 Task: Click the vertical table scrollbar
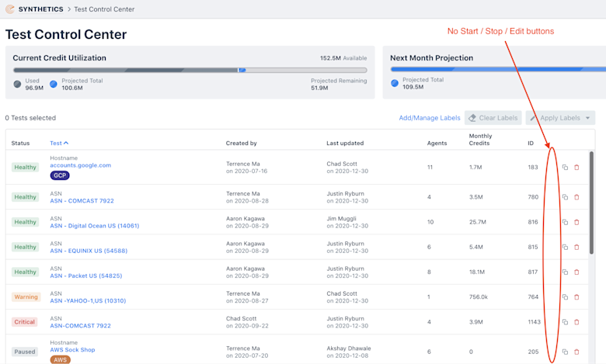(591, 203)
